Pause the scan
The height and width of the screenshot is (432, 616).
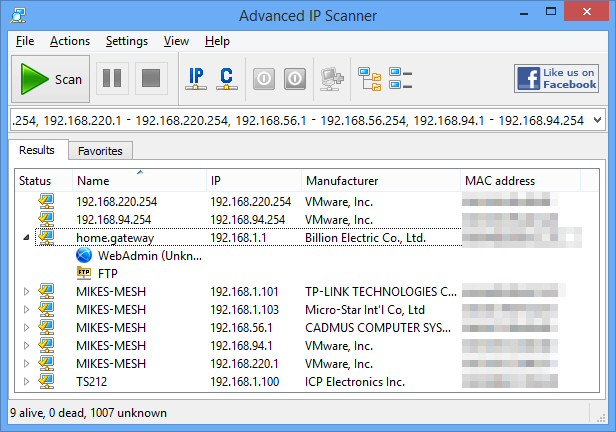coord(112,78)
